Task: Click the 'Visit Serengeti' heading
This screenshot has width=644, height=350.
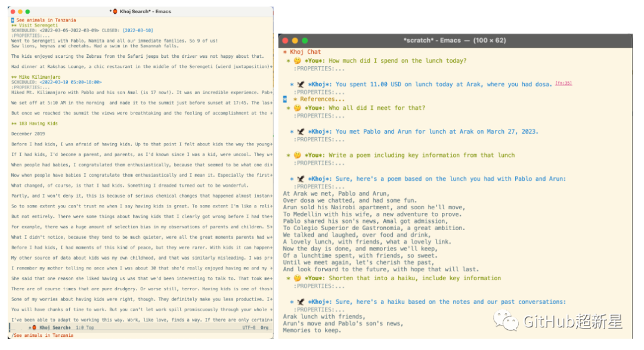Action: pos(38,25)
